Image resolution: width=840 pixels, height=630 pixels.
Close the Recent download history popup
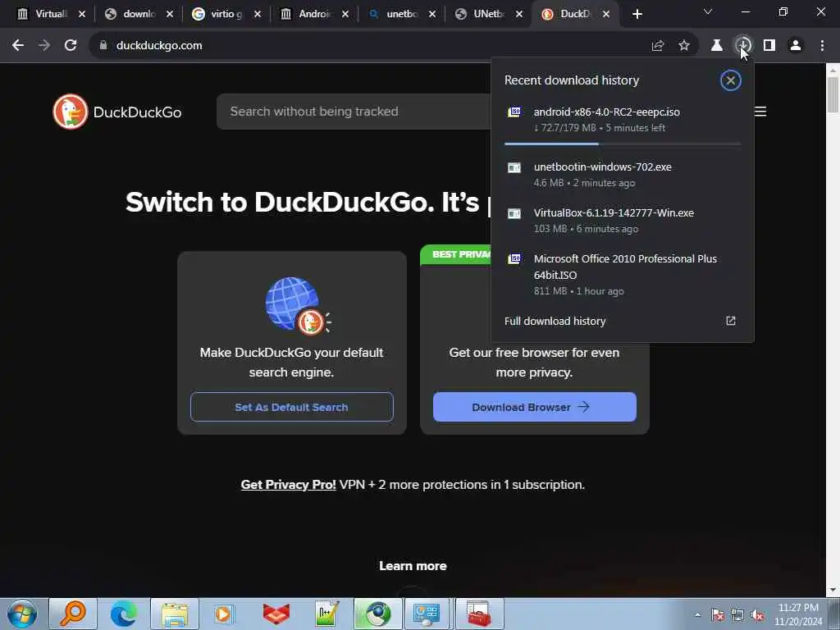(730, 80)
